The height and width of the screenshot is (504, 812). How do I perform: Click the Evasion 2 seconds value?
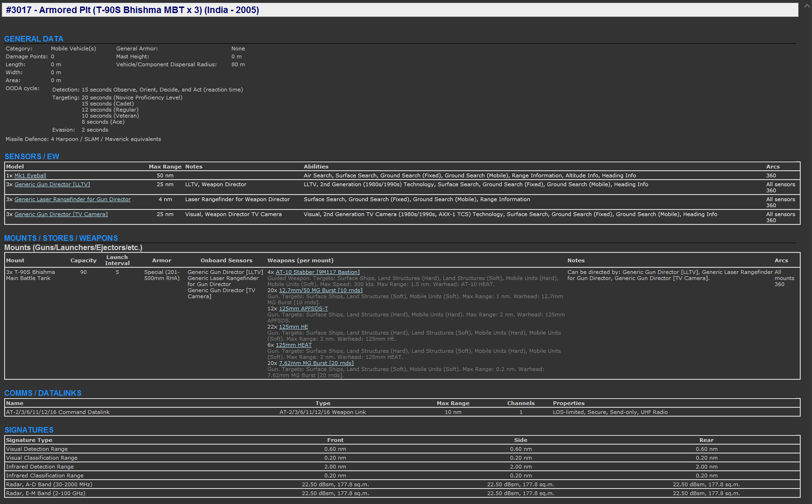click(x=95, y=130)
